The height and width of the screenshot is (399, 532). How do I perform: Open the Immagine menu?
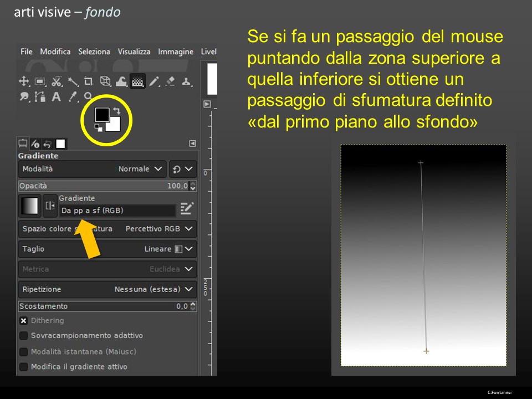(x=176, y=52)
